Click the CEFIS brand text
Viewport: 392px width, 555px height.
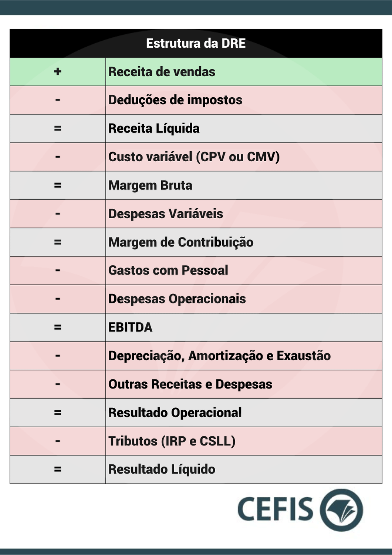click(276, 509)
